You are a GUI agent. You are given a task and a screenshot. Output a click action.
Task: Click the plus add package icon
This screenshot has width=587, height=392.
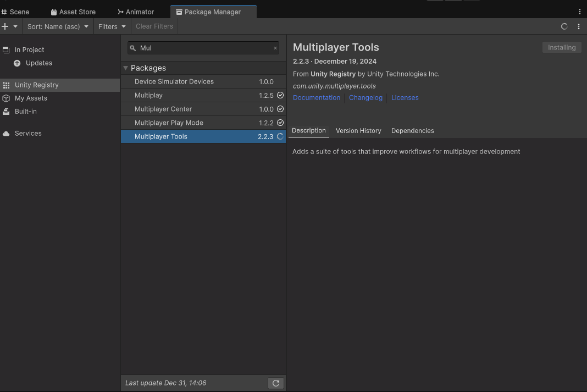5,26
